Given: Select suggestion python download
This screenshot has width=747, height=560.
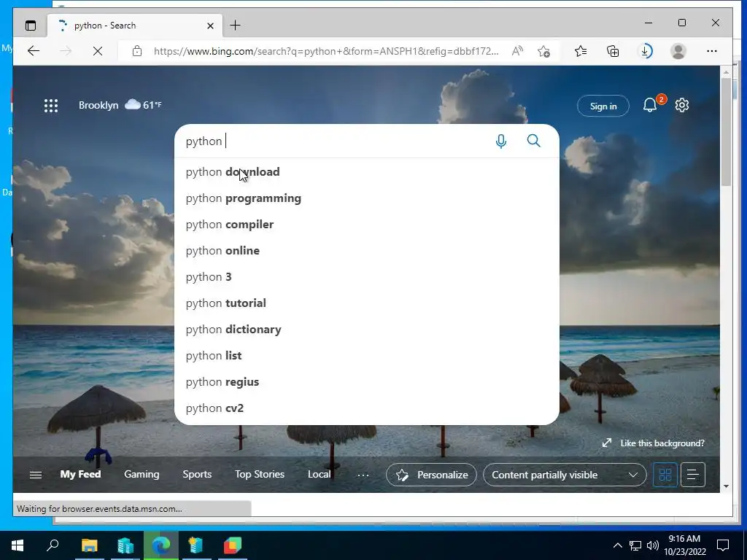Looking at the screenshot, I should point(367,172).
